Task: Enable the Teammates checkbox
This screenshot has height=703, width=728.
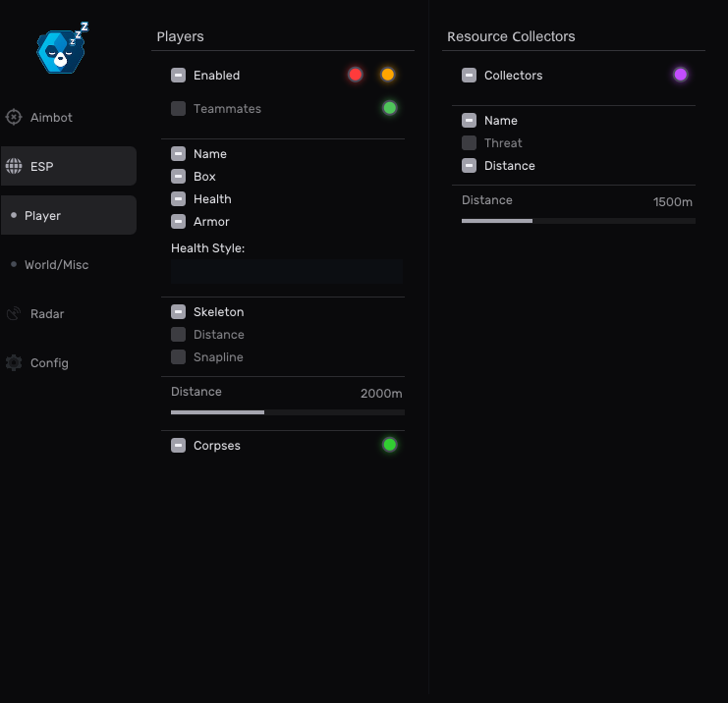Action: 178,109
